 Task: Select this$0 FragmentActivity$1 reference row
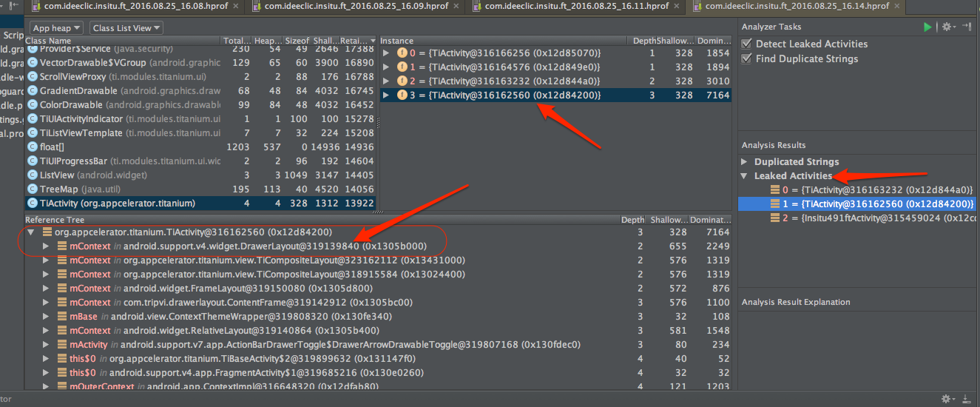(x=377, y=373)
